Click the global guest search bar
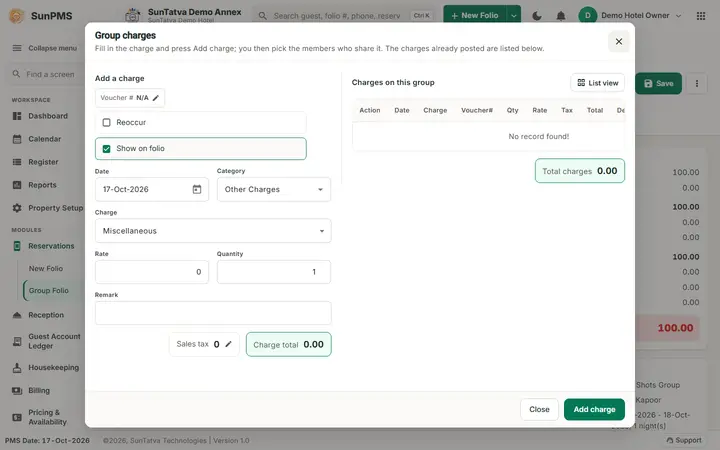 [x=343, y=16]
